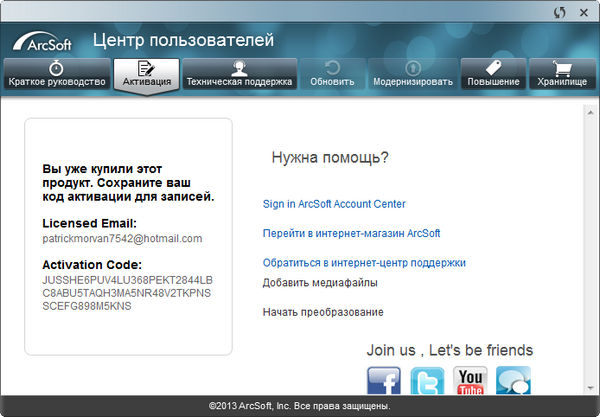
Task: Open the Facebook social icon
Action: (383, 381)
